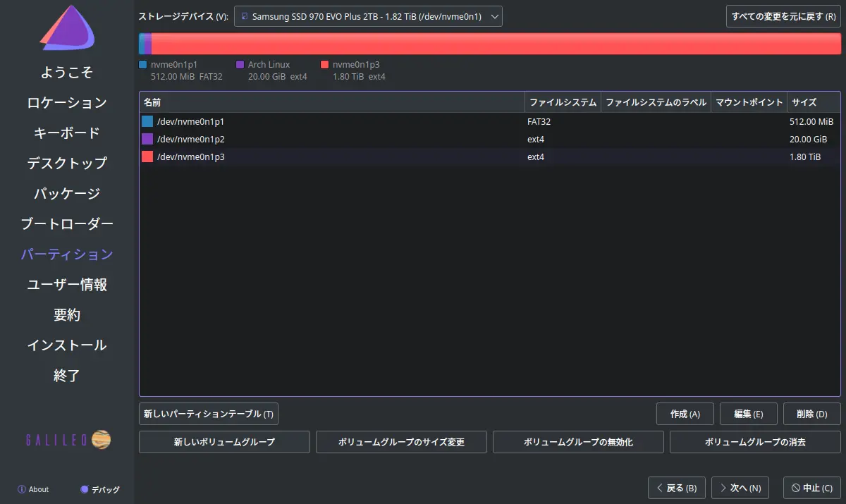Image resolution: width=846 pixels, height=504 pixels.
Task: Go to the ブートローダー sidebar step
Action: click(67, 224)
